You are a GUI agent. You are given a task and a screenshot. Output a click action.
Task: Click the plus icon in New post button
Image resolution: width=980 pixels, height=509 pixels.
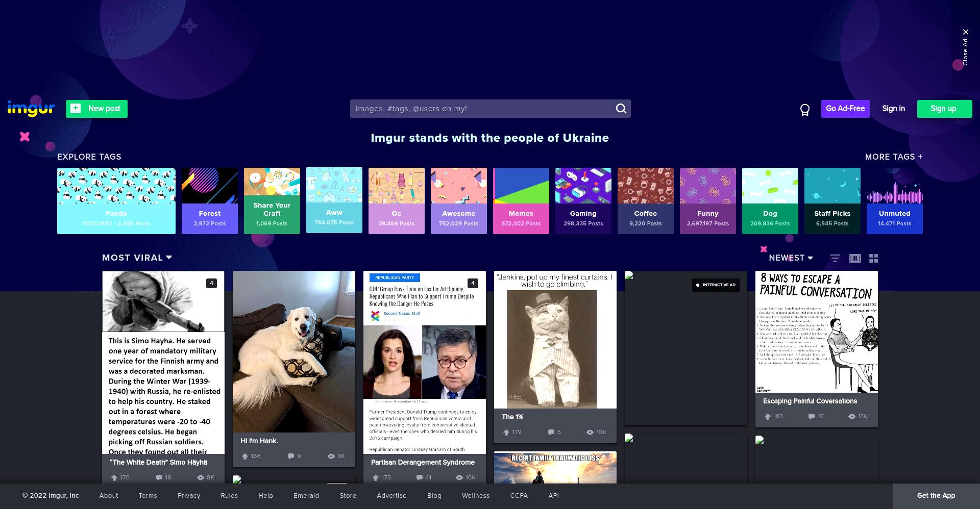76,108
